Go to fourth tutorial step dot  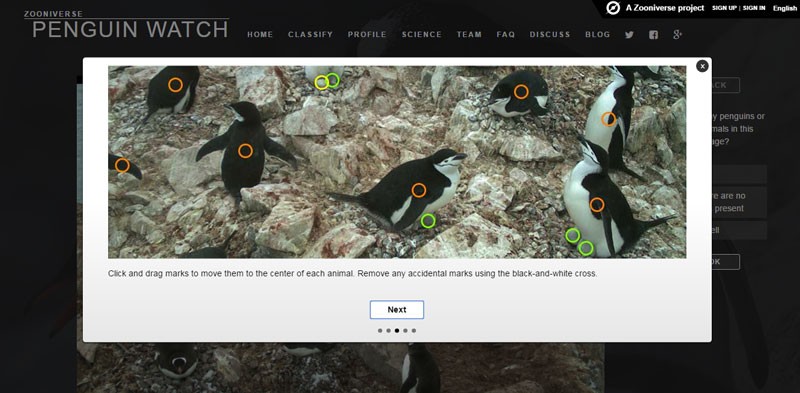(x=405, y=331)
